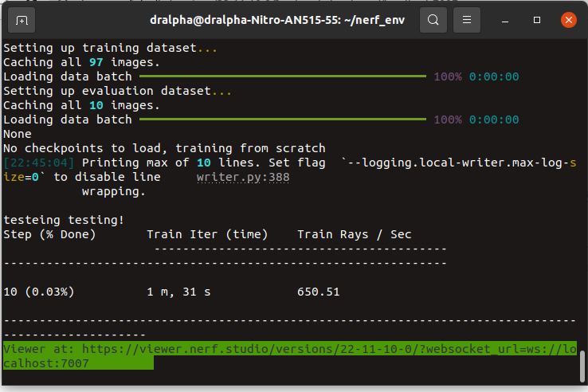Click the 'None' output line
Image resolution: width=588 pixels, height=392 pixels.
[x=18, y=134]
